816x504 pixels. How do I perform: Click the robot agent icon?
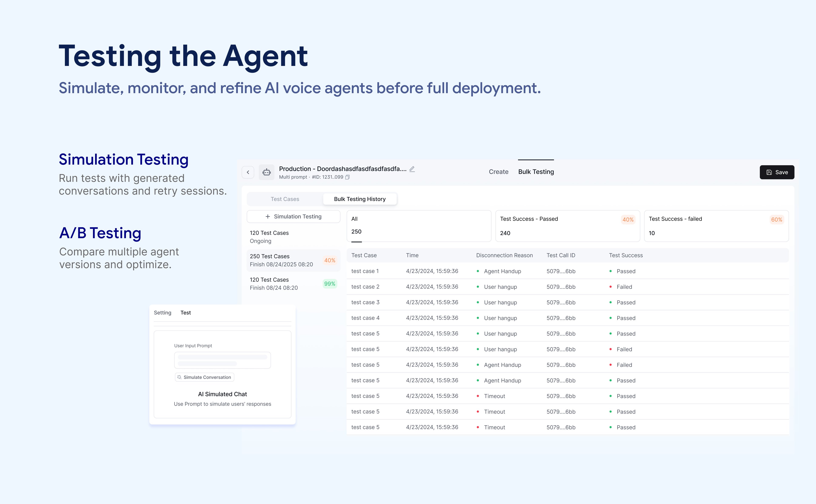[x=266, y=172]
